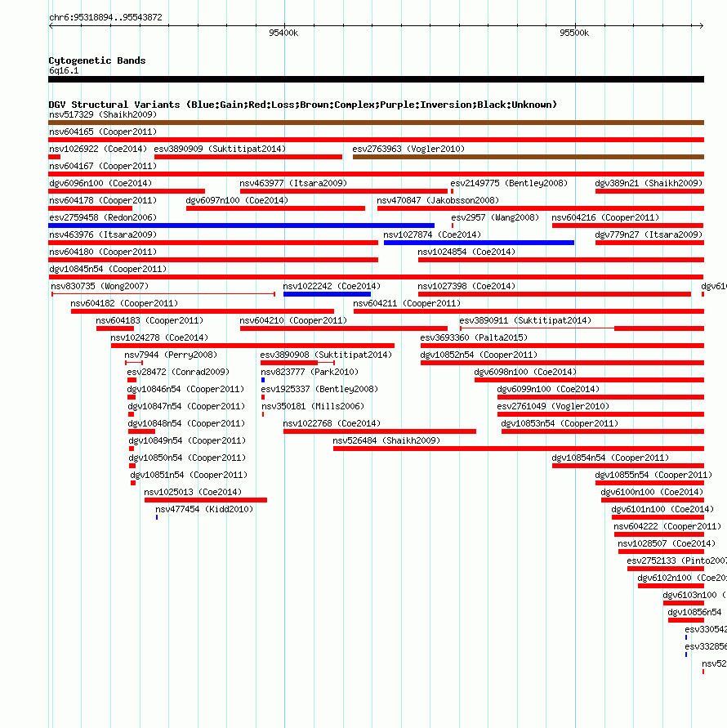The height and width of the screenshot is (728, 727).
Task: Open the nsv7944 (Perry2008) variant
Action: pyautogui.click(x=171, y=355)
